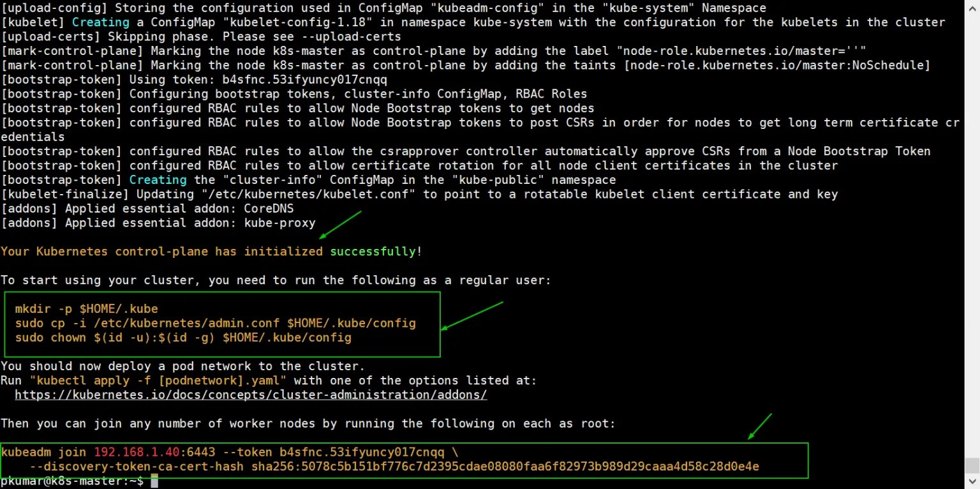Image resolution: width=980 pixels, height=489 pixels.
Task: Click the 'Configuring bootstrap tokens, cluster-info' line
Action: point(294,94)
